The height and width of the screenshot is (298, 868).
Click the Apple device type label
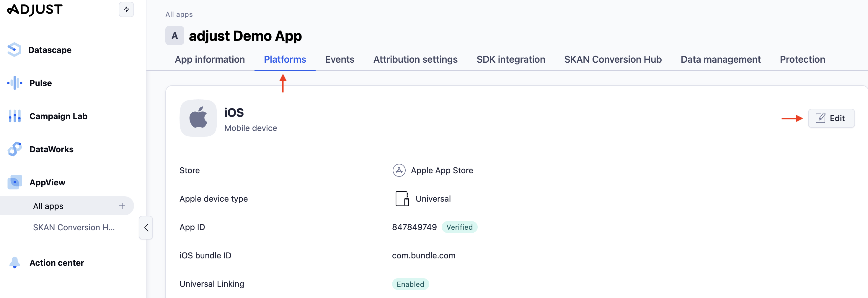click(x=213, y=199)
